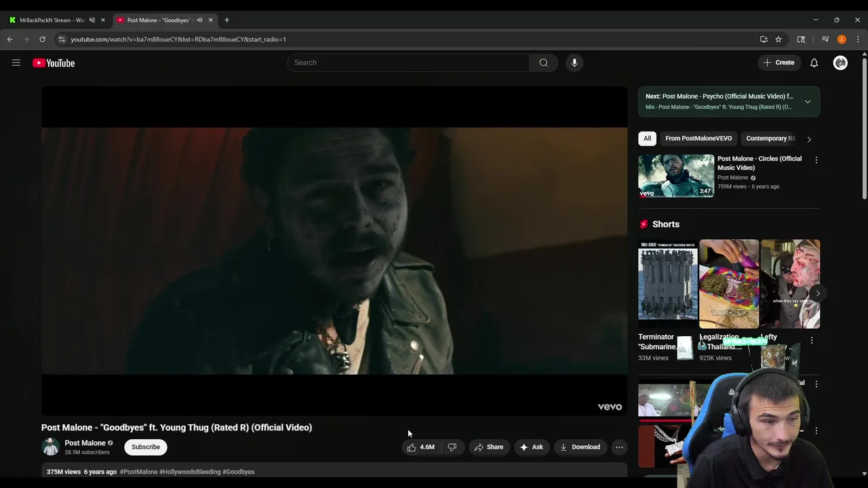Click the YouTube logo
This screenshot has height=488, width=868.
click(x=54, y=63)
